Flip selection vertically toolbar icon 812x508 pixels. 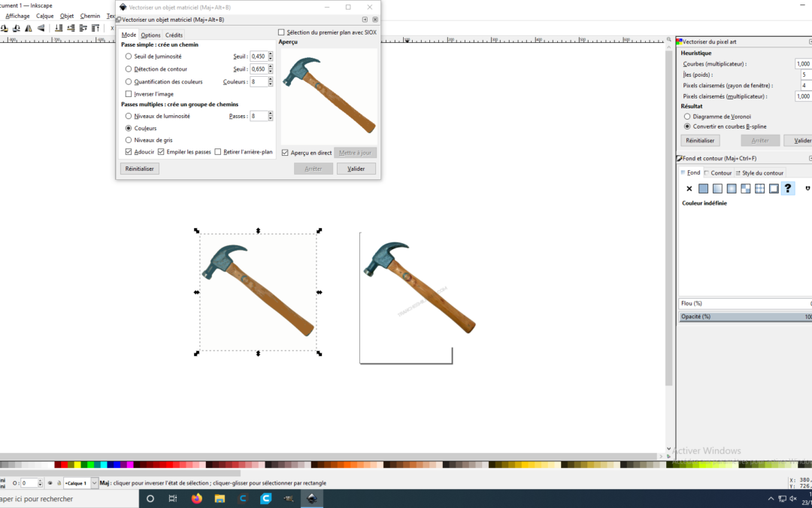[x=41, y=28]
